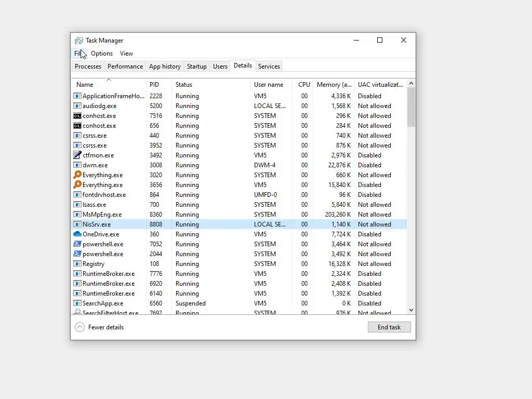
Task: Open the Options menu
Action: coord(102,54)
